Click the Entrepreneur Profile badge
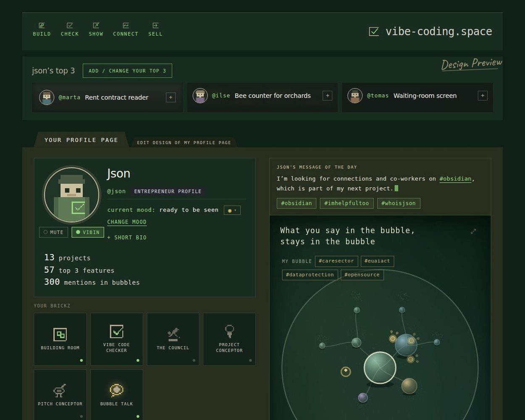 [168, 192]
